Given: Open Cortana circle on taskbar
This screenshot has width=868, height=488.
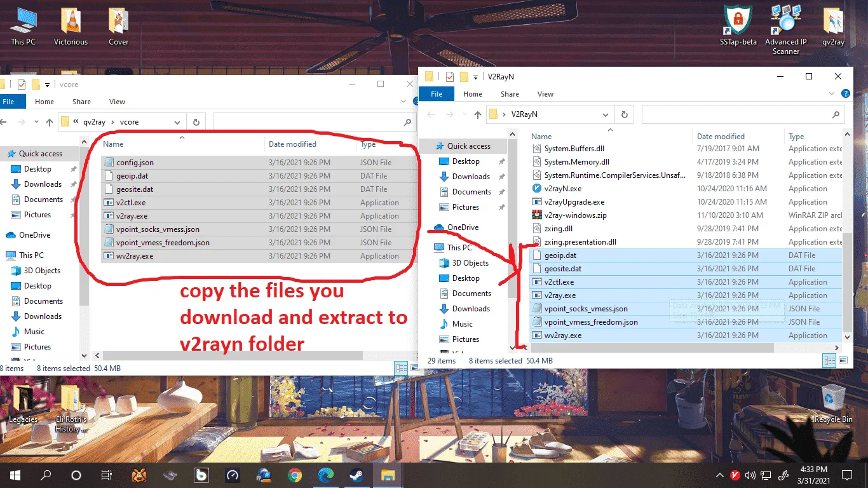Looking at the screenshot, I should pyautogui.click(x=76, y=475).
